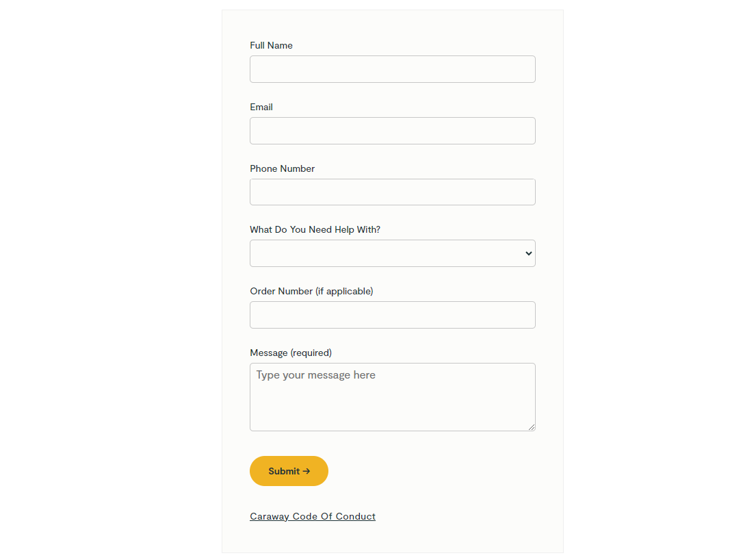Click the Order Number label text

click(x=281, y=292)
